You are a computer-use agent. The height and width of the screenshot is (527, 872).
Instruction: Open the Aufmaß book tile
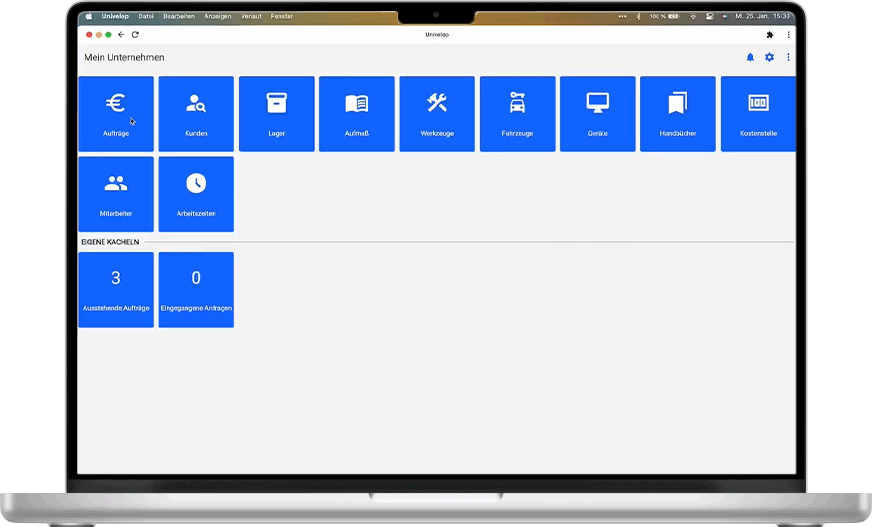coord(356,114)
